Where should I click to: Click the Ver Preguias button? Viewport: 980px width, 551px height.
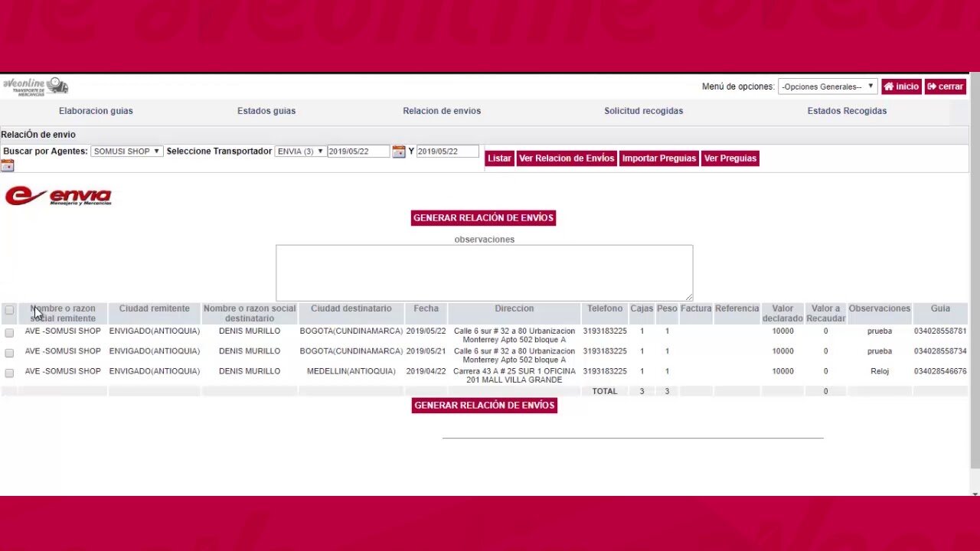(x=730, y=158)
